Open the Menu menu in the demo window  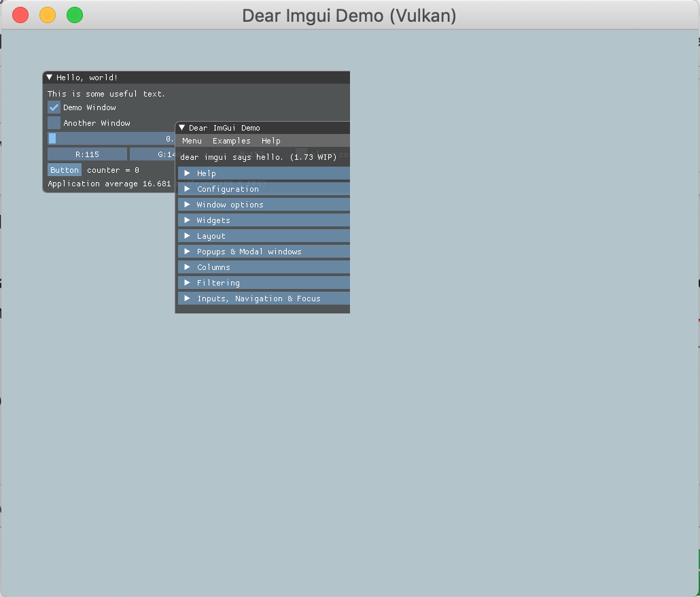[192, 141]
